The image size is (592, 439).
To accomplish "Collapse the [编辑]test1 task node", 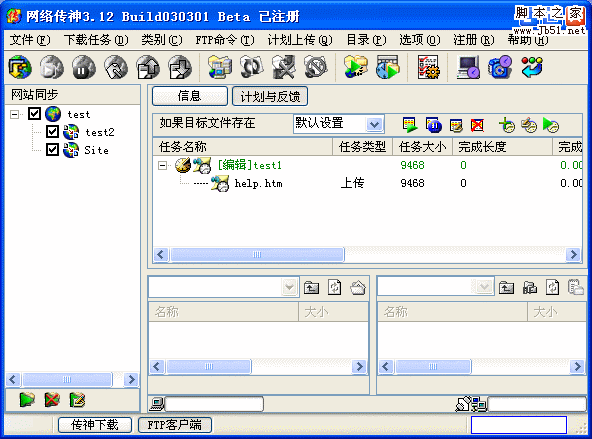I will [x=162, y=165].
